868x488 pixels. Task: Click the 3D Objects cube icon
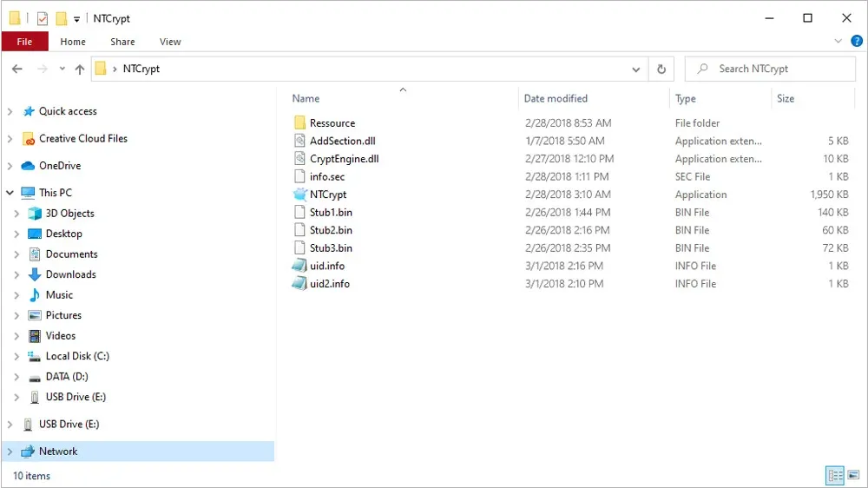coord(35,214)
